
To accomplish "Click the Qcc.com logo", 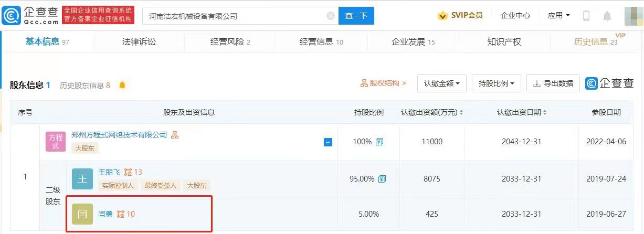I will [30, 16].
